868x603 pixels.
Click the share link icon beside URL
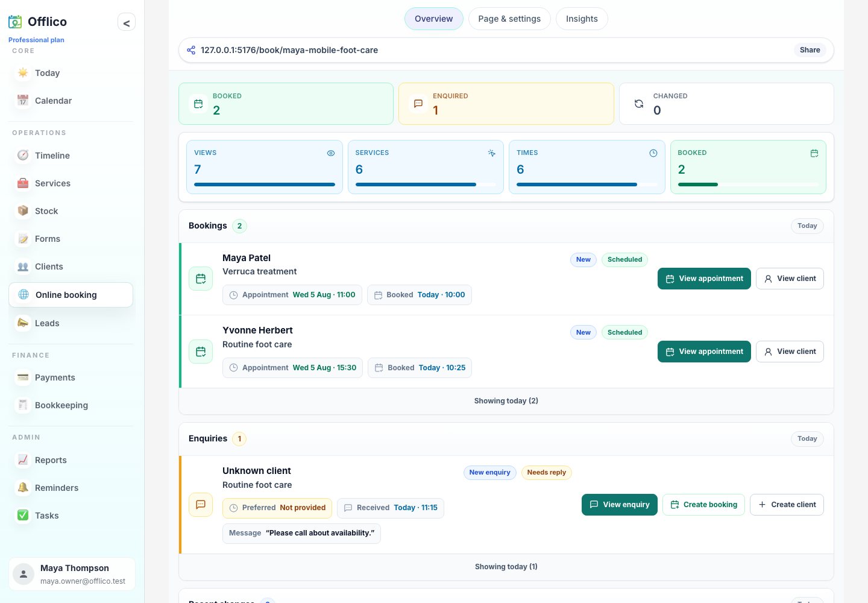tap(191, 50)
